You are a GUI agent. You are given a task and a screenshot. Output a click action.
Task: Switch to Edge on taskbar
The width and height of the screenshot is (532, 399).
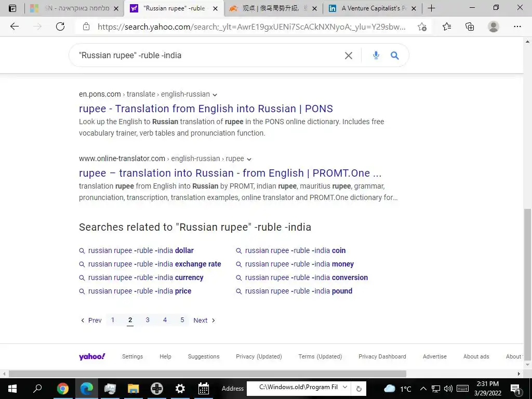87,389
